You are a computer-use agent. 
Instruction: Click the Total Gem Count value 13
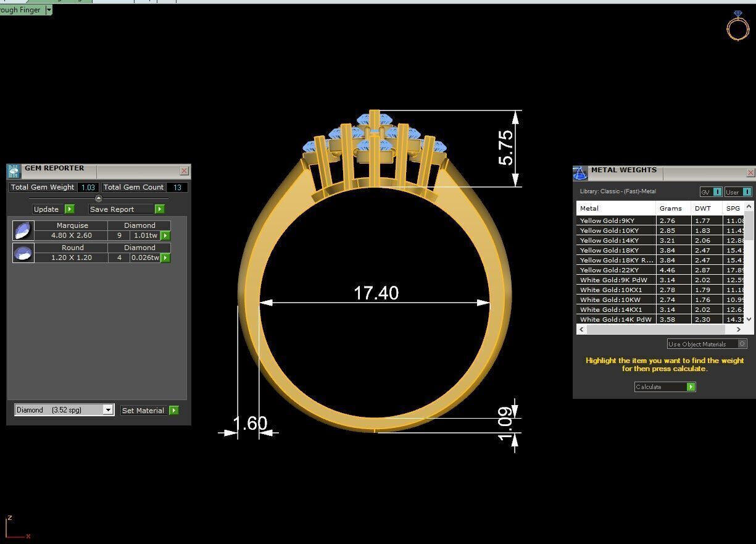pyautogui.click(x=177, y=187)
